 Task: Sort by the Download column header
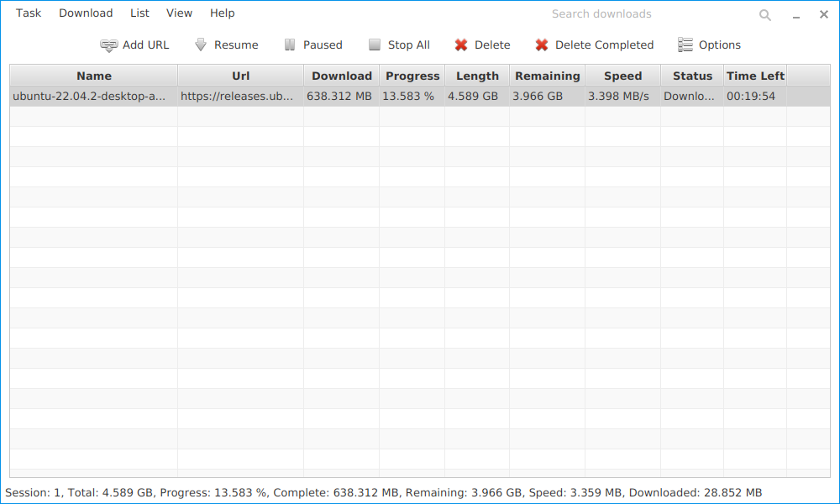point(341,76)
